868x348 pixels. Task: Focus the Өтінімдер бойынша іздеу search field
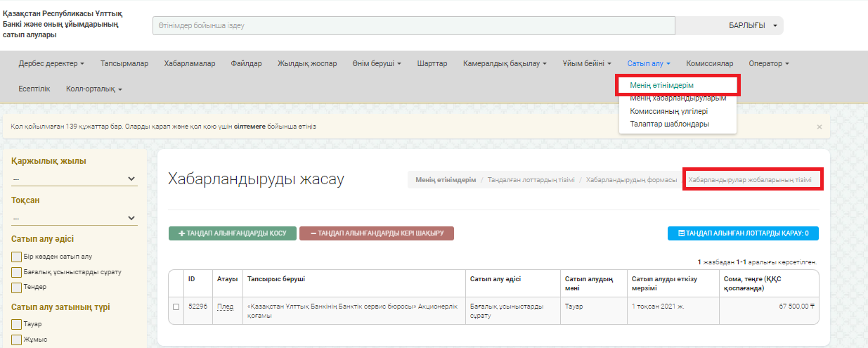point(413,25)
